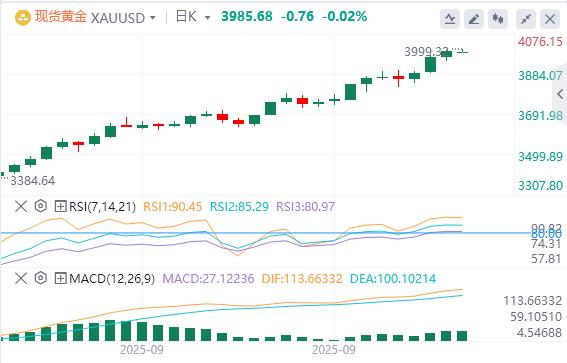Screen dimensions: 567x363
Task: Click the 4076.15 price axis label
Action: click(x=540, y=42)
